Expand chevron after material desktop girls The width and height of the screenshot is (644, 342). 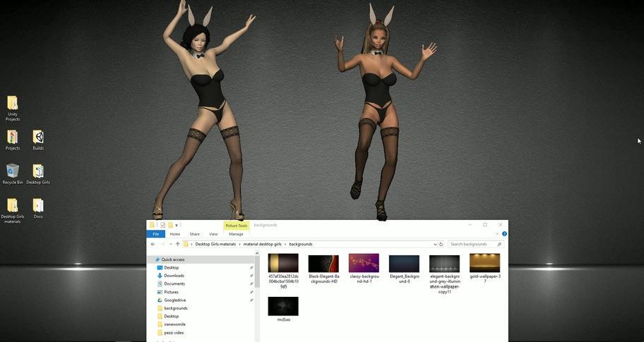pyautogui.click(x=285, y=244)
